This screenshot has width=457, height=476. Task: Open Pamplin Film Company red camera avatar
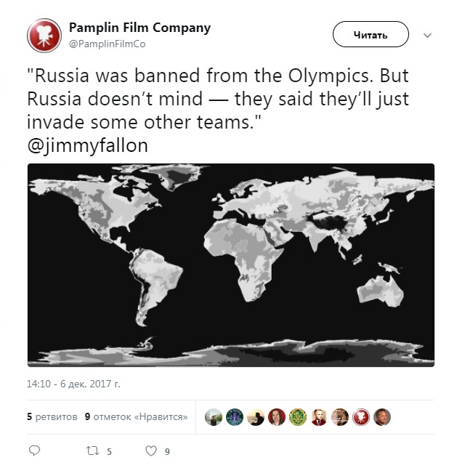[44, 35]
